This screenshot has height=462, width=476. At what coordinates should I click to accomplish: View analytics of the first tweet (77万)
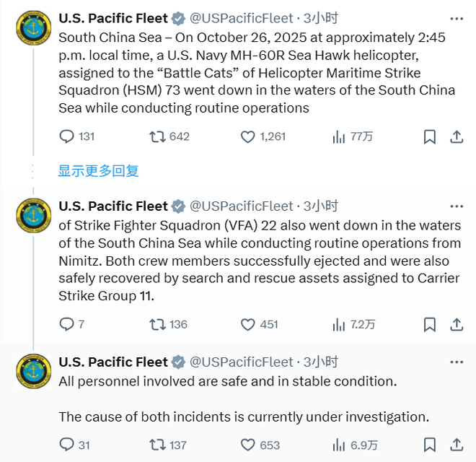340,136
